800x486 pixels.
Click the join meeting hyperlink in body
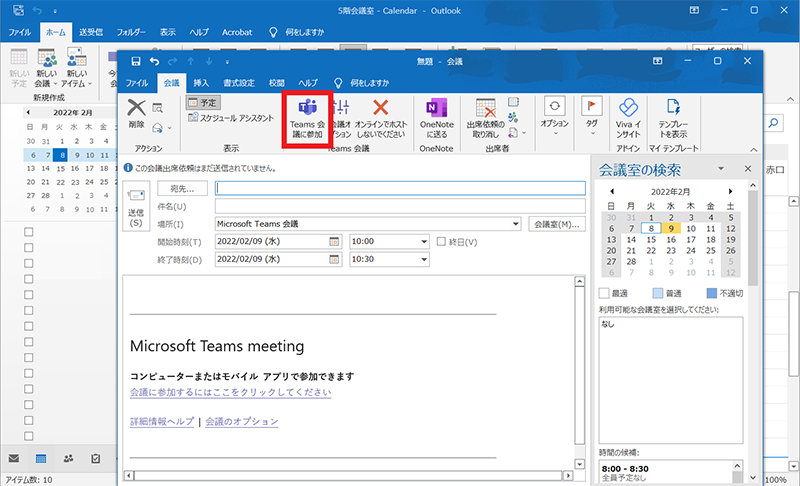(231, 392)
